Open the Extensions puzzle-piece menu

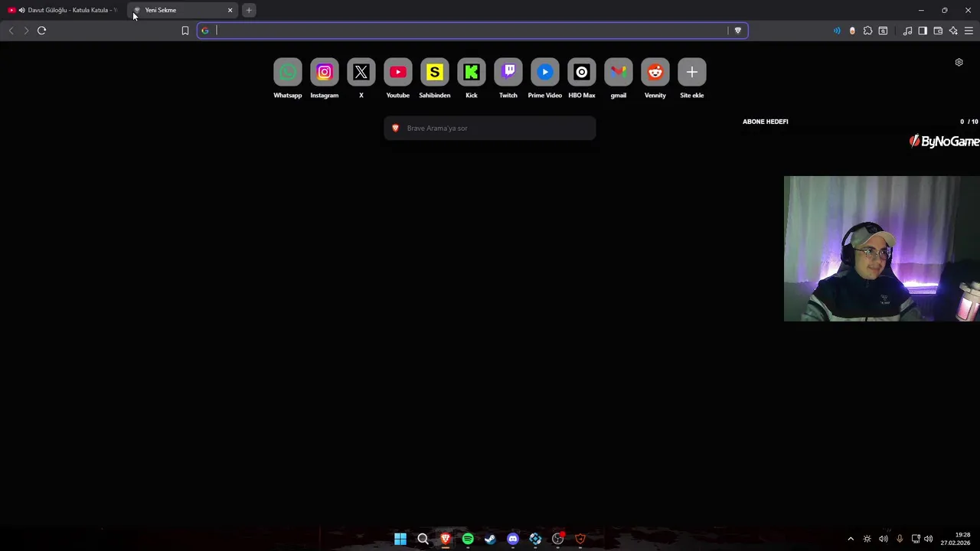(867, 31)
